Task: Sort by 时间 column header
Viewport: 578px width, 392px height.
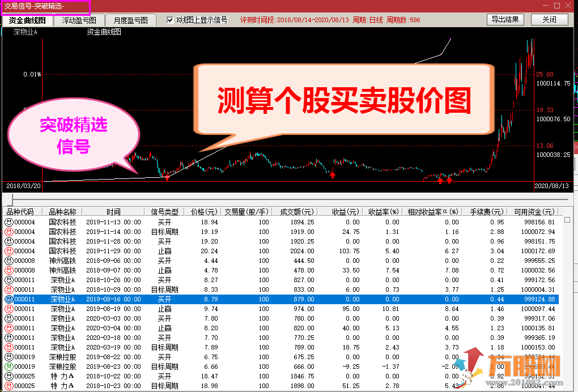Action: 113,212
